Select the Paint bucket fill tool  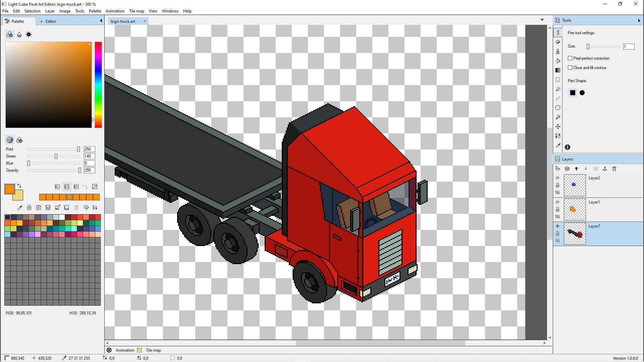(558, 61)
